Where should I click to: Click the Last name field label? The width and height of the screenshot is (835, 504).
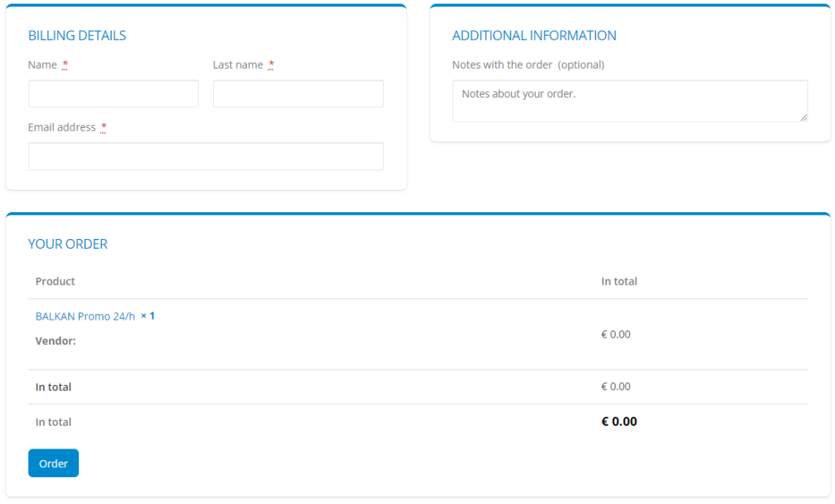point(238,65)
